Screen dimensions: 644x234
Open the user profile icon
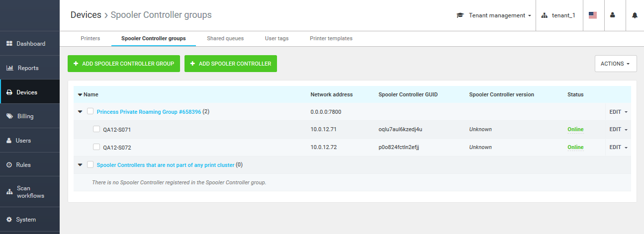613,15
